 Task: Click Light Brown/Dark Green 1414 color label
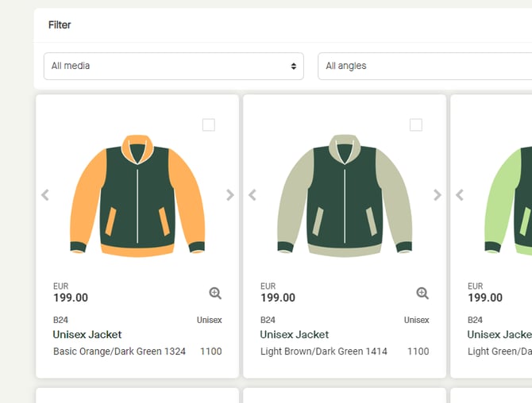[x=324, y=351]
